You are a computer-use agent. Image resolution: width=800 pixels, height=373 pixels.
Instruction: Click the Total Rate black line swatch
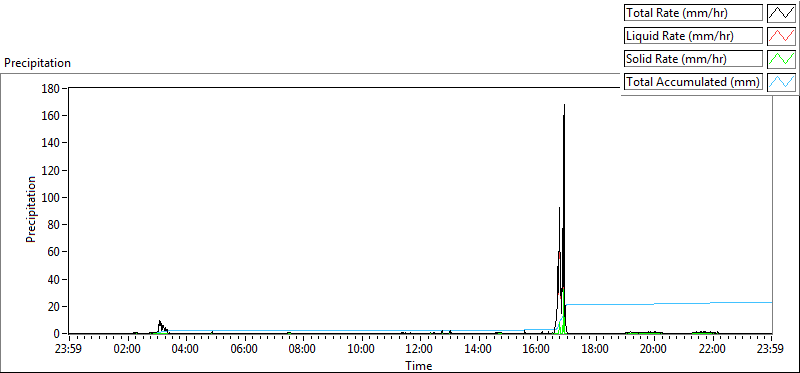[x=781, y=13]
